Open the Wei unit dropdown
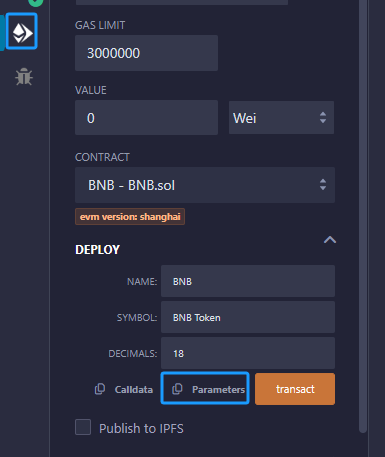The image size is (385, 457). point(281,118)
